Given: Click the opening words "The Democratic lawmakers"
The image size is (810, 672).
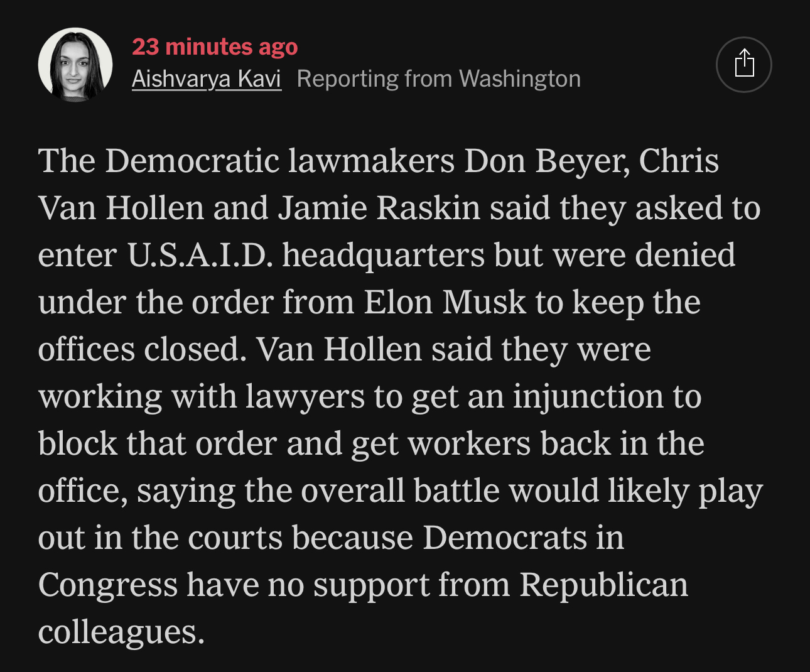Looking at the screenshot, I should click(246, 161).
